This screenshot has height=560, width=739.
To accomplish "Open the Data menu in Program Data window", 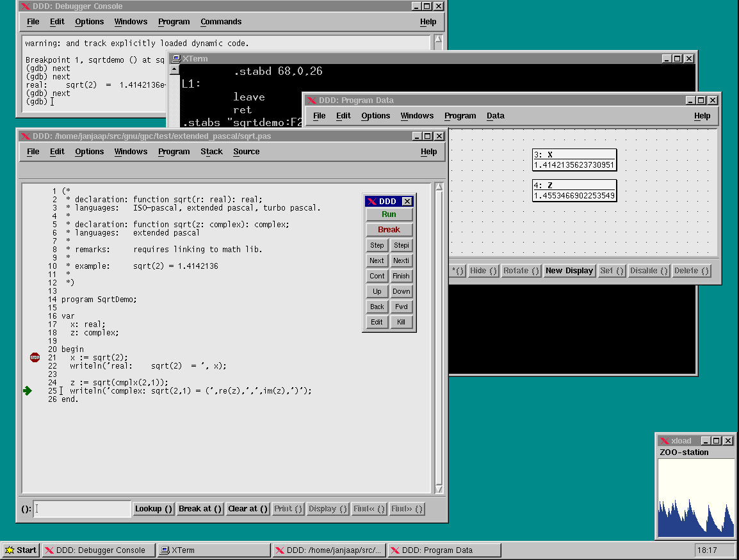I will 495,116.
